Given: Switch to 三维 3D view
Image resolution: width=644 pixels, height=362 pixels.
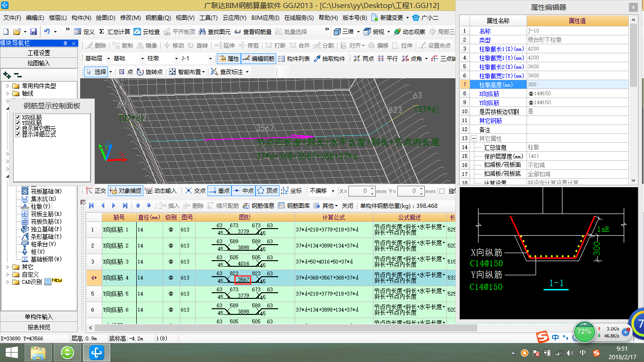Looking at the screenshot, I should click(x=344, y=32).
